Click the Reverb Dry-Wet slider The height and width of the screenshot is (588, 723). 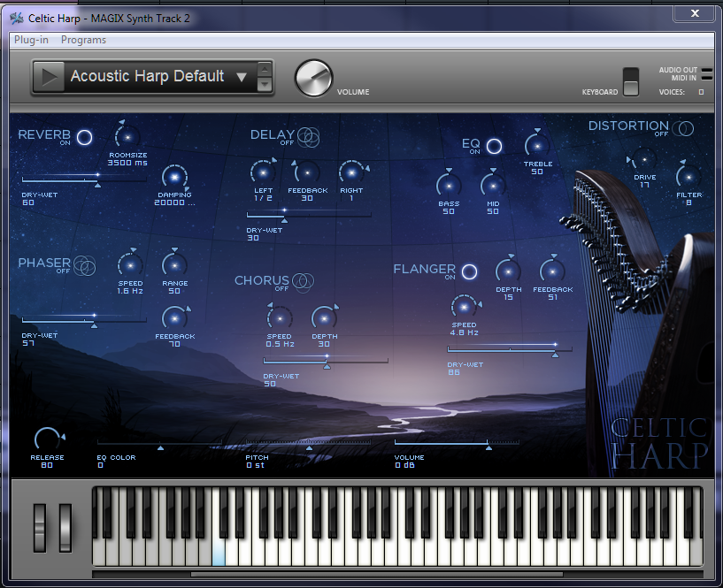pyautogui.click(x=84, y=180)
